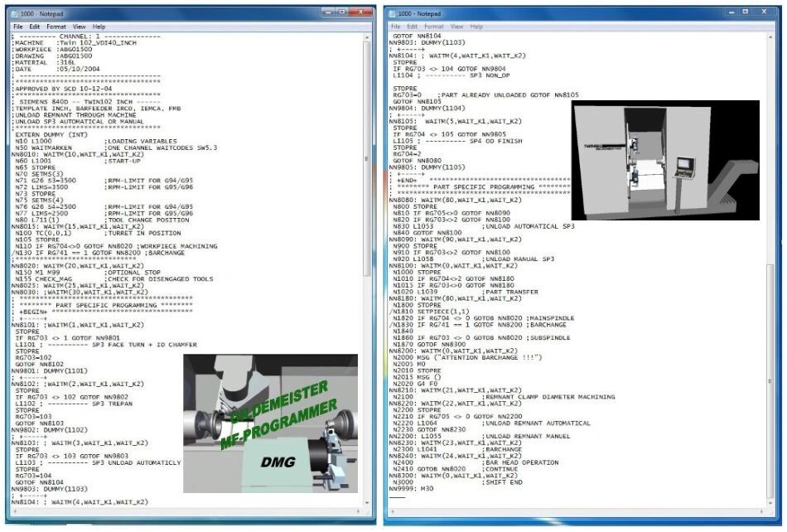Open View menu in left Notepad window
Viewport: 787px width, 532px height.
click(80, 27)
